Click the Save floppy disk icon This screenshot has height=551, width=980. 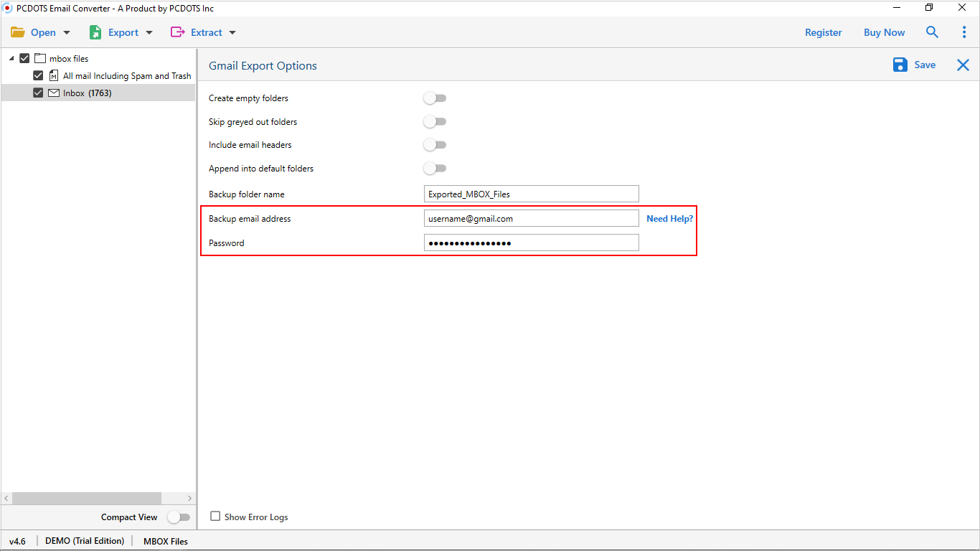click(900, 65)
